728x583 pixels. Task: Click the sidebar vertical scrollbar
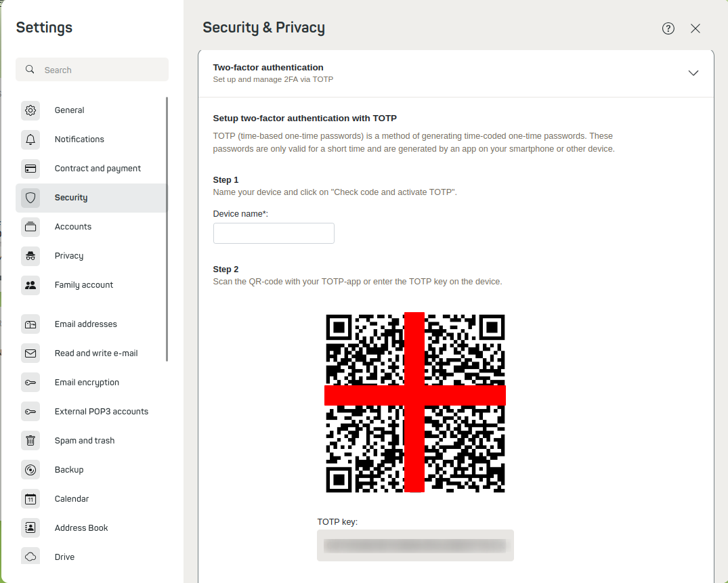167,230
